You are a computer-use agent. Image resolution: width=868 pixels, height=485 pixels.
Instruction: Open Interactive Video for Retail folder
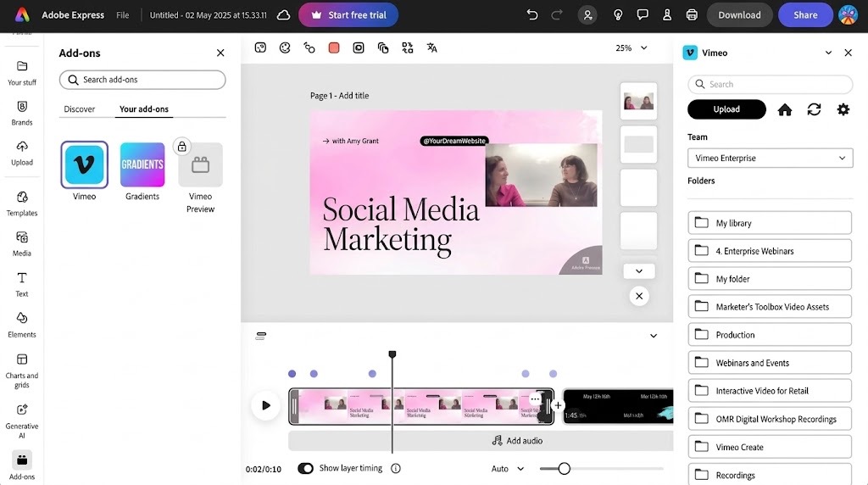click(770, 391)
